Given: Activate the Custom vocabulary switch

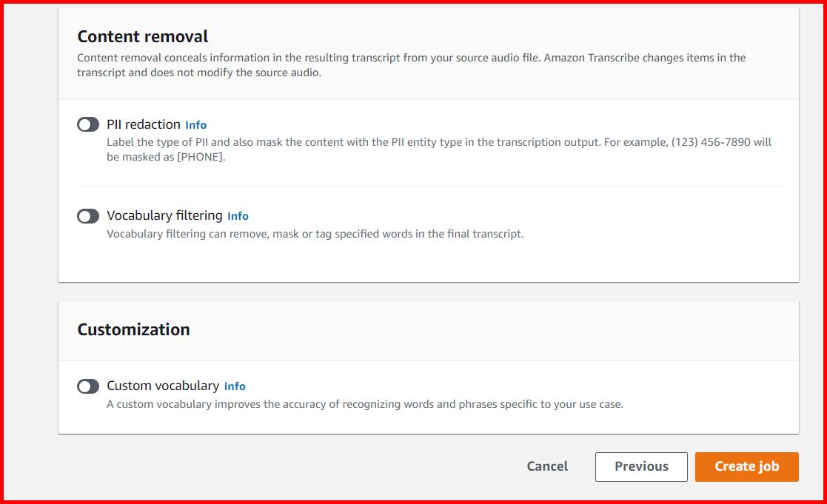Looking at the screenshot, I should [89, 386].
